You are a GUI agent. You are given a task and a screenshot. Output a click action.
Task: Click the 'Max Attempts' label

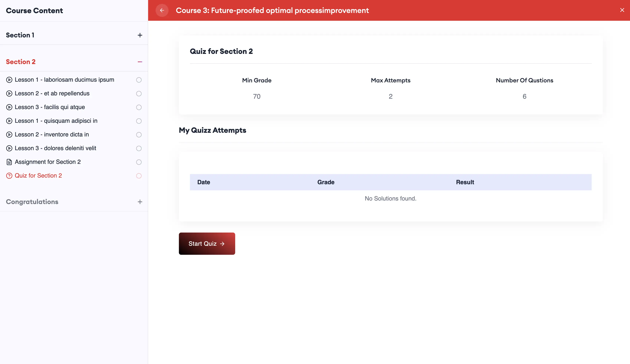click(x=391, y=81)
